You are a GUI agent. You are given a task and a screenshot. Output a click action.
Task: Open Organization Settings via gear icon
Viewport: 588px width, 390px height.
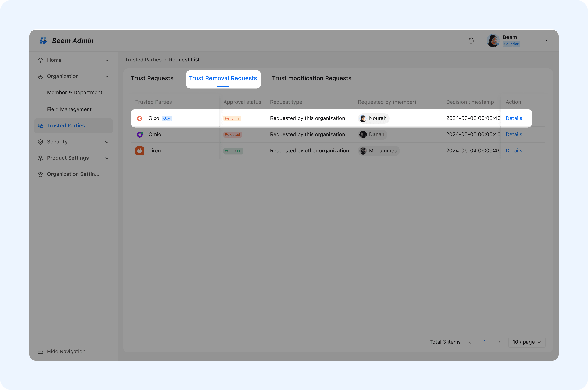(x=40, y=174)
